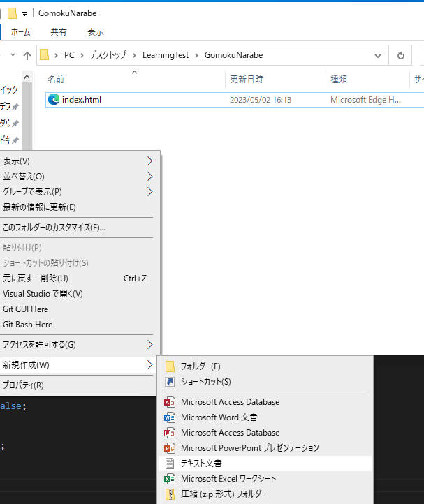This screenshot has height=504, width=424.
Task: Click GomokuNarabe breadcrumb segment
Action: (233, 55)
